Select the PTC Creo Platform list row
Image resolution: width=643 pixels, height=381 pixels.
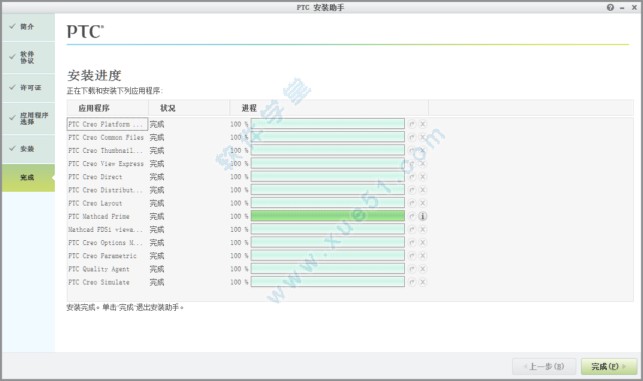point(107,124)
